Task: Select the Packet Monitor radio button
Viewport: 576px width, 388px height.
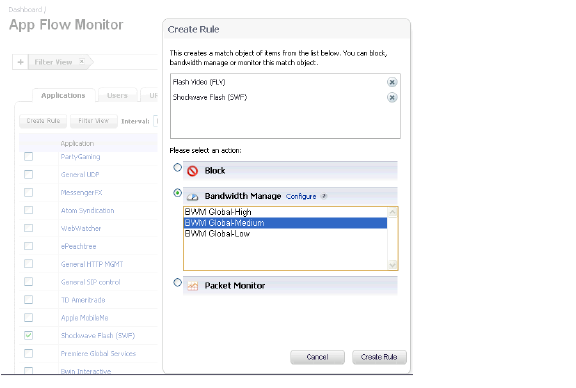Action: tap(177, 283)
